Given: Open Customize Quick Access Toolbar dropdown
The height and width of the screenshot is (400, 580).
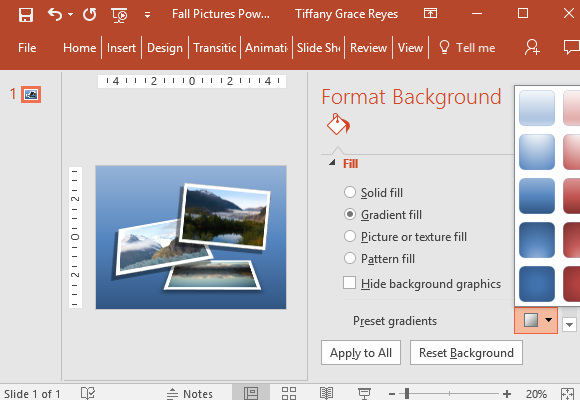Looking at the screenshot, I should click(x=147, y=15).
